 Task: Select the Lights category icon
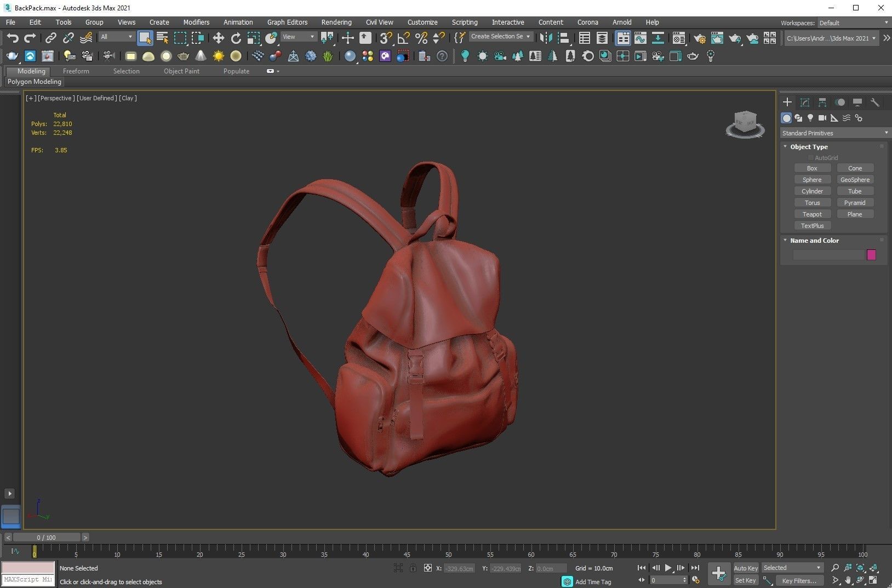point(810,118)
